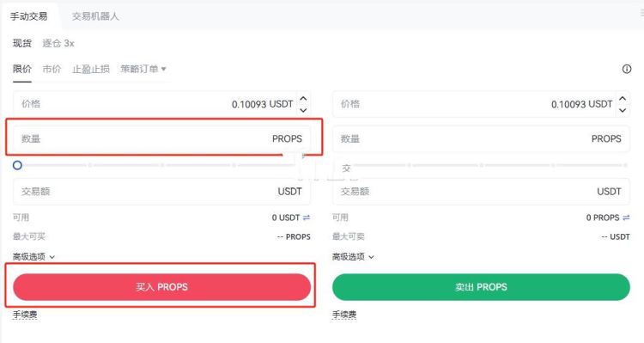Click transfer icon next to 0 PROPS
This screenshot has width=644, height=343.
click(x=626, y=217)
